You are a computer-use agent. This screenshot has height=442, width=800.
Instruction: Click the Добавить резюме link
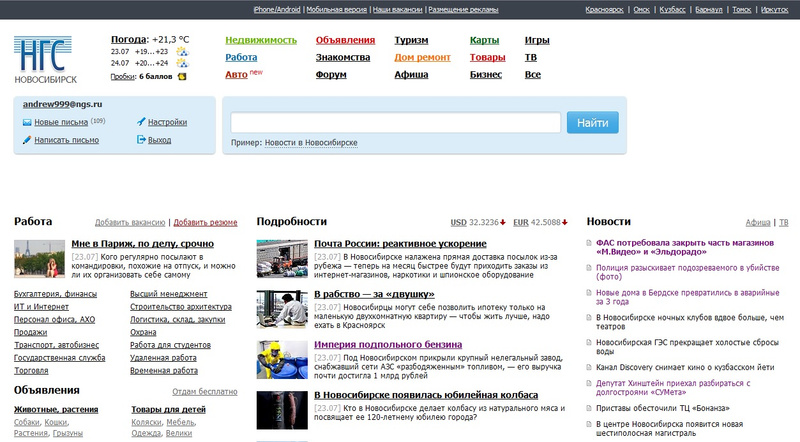point(205,222)
